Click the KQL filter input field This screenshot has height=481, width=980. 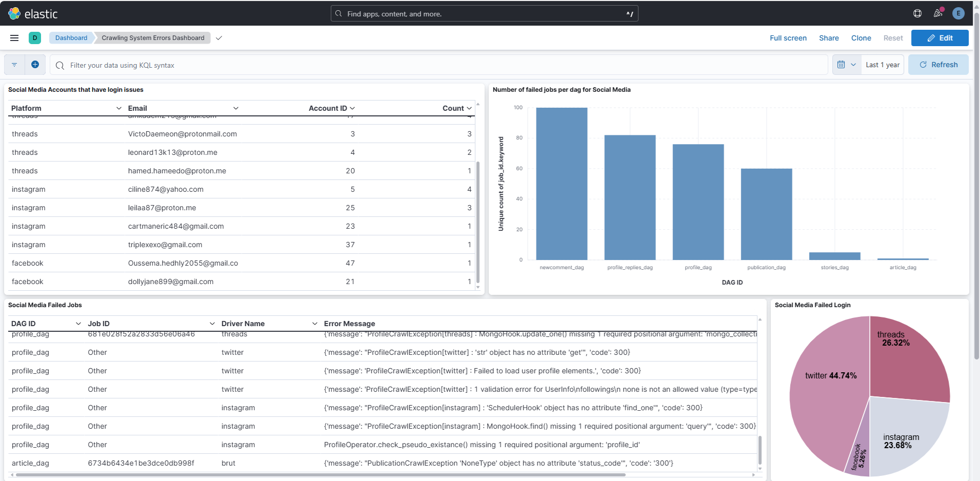(256, 65)
